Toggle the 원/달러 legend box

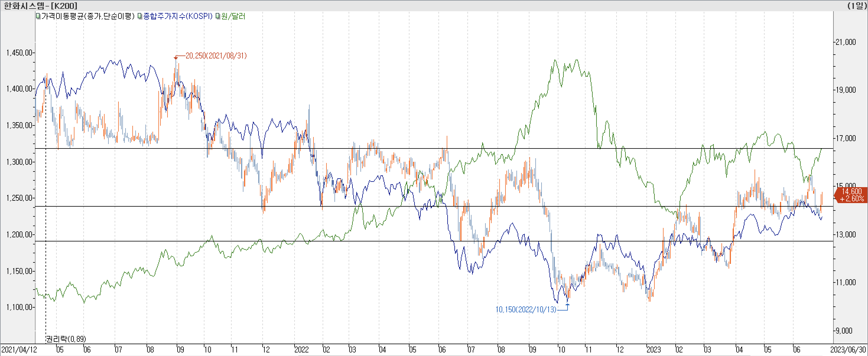click(x=218, y=16)
